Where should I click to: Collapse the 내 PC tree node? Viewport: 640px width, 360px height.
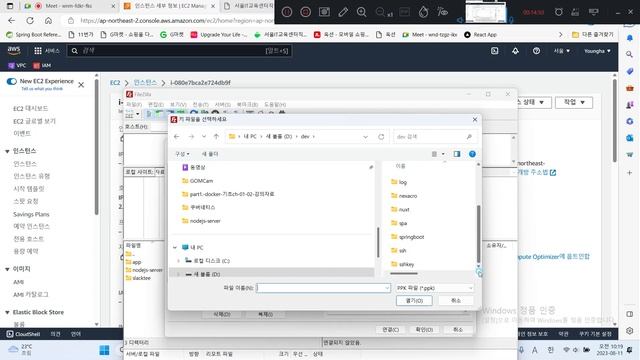point(175,247)
